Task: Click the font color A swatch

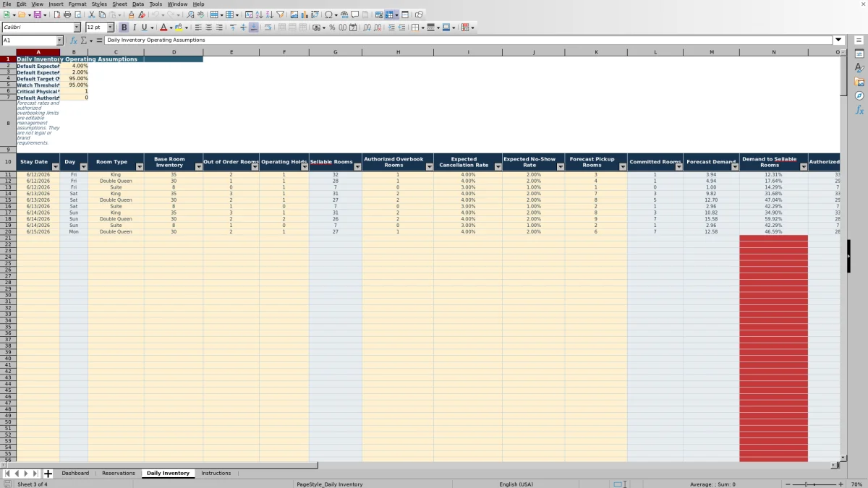Action: (x=162, y=27)
